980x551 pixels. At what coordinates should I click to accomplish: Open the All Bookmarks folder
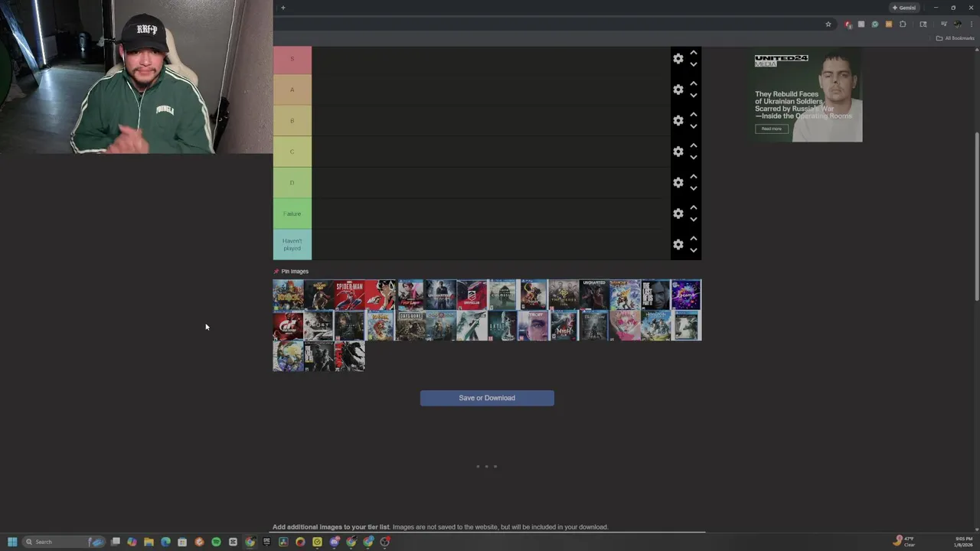(x=955, y=38)
